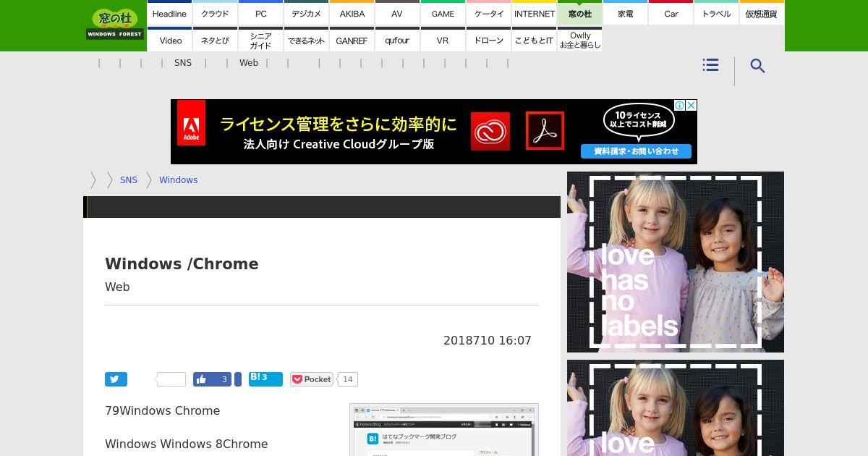The width and height of the screenshot is (868, 456).
Task: Go to Video network tab
Action: pos(169,40)
